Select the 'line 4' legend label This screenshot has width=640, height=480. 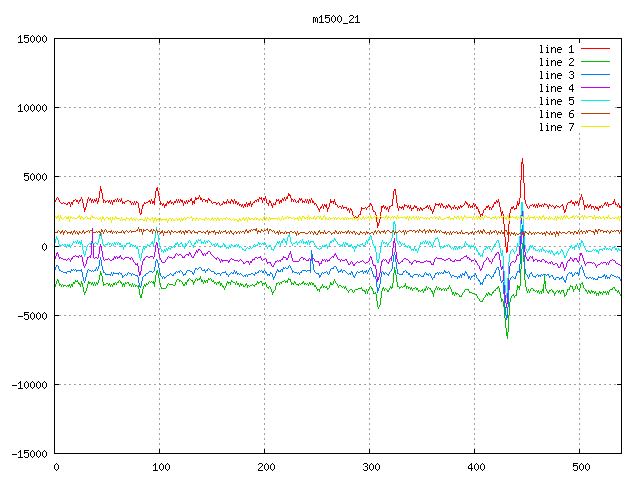pyautogui.click(x=556, y=88)
